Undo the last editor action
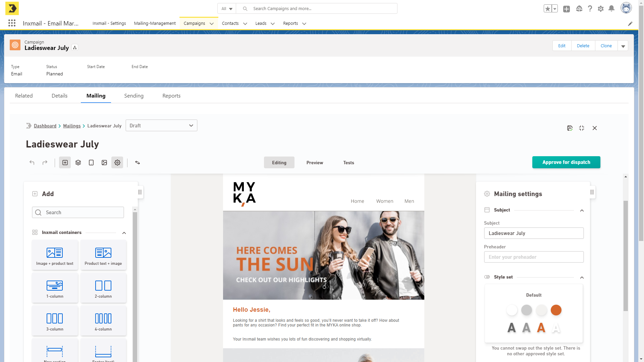644x362 pixels. pyautogui.click(x=32, y=163)
